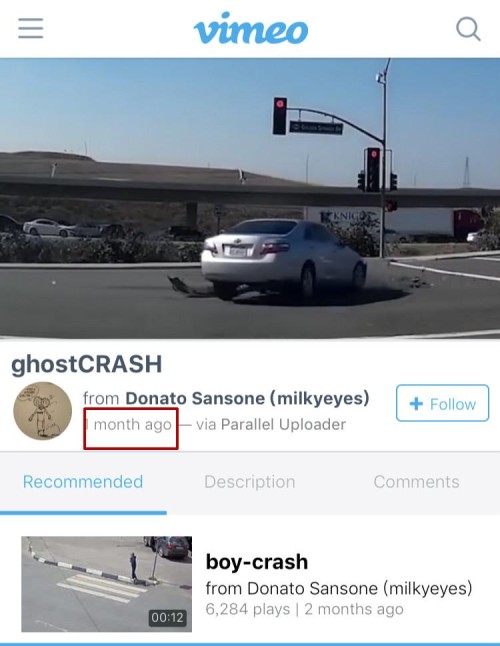Switch to the Comments tab
Viewport: 500px width, 646px height.
point(416,482)
